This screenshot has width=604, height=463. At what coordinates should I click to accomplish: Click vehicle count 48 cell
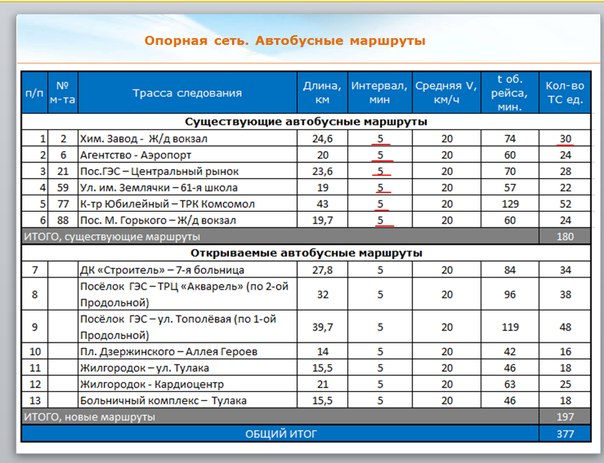click(x=565, y=327)
